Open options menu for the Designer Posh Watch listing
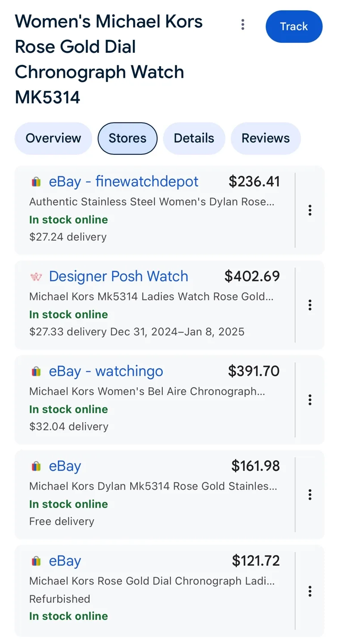 tap(309, 305)
